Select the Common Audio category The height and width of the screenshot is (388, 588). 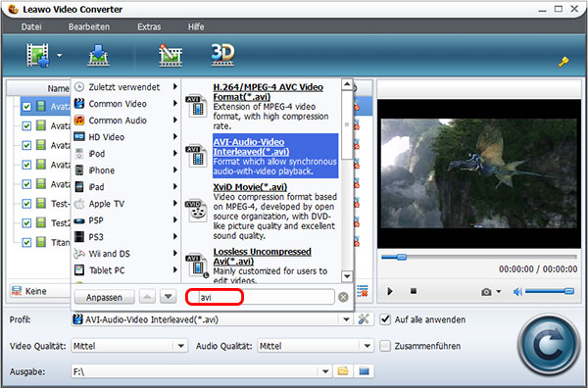pos(125,121)
